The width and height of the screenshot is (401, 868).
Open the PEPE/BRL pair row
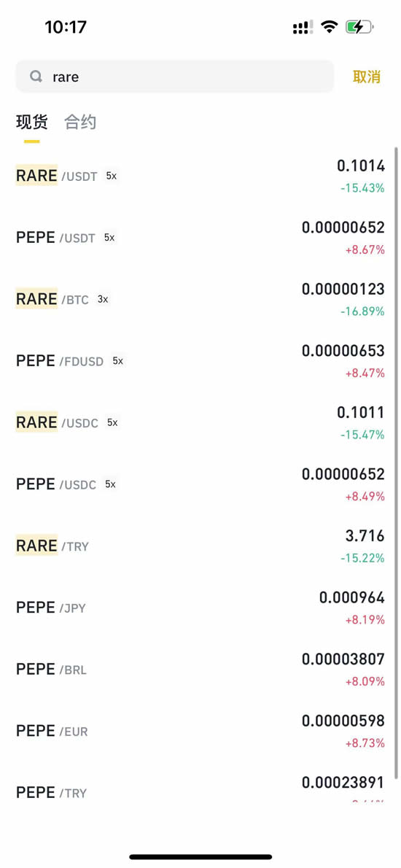point(200,670)
